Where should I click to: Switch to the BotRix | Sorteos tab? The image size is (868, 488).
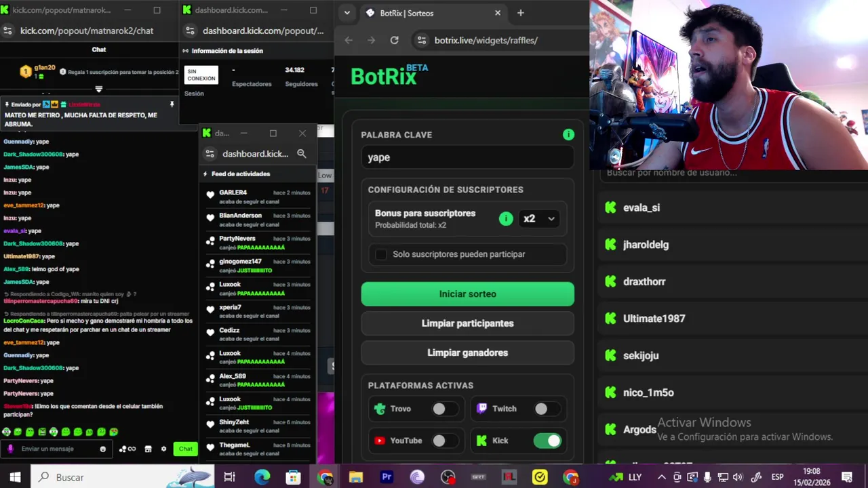[x=434, y=13]
